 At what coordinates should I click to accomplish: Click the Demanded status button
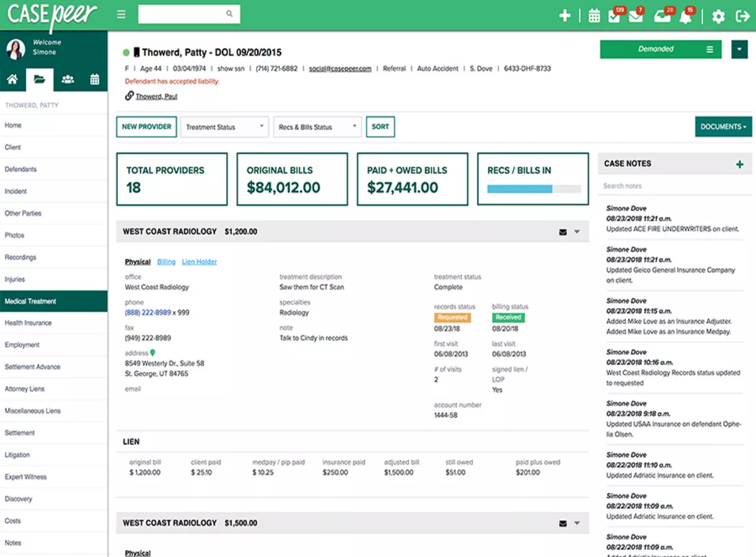660,50
